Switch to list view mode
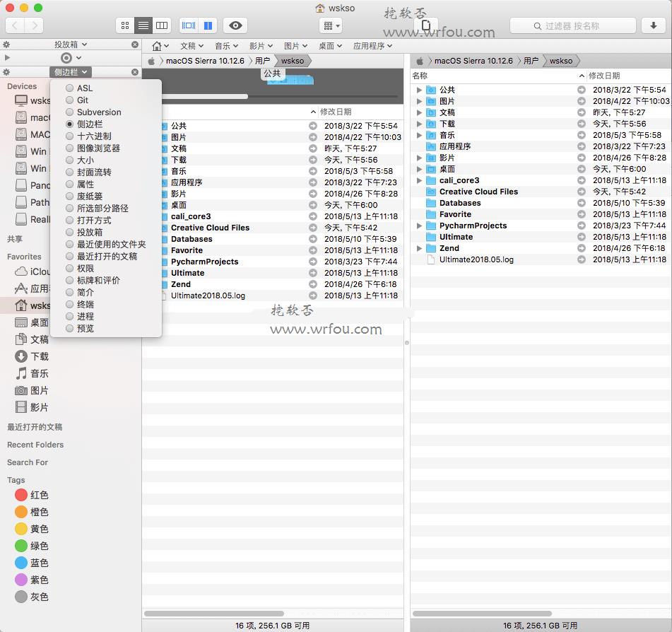This screenshot has height=632, width=672. click(143, 25)
